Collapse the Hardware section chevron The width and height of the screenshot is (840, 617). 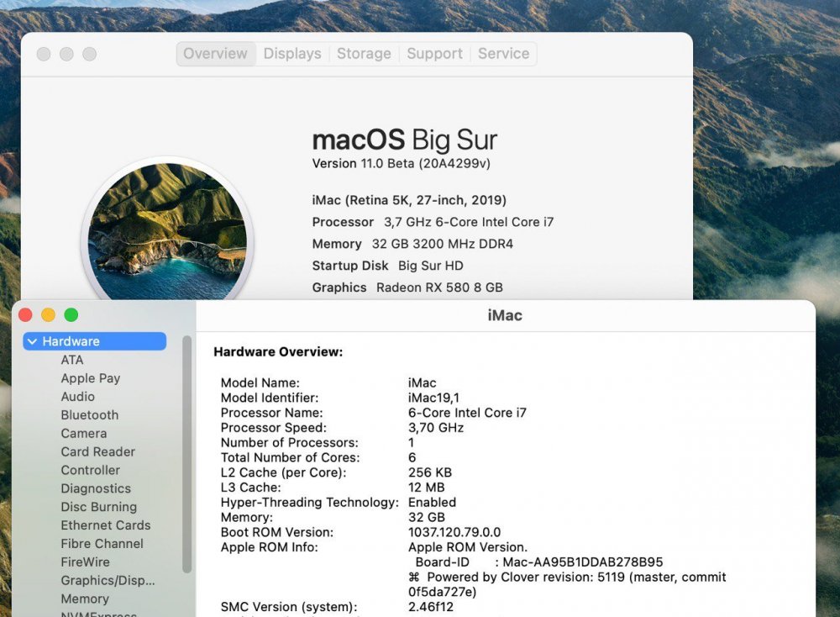pyautogui.click(x=33, y=341)
